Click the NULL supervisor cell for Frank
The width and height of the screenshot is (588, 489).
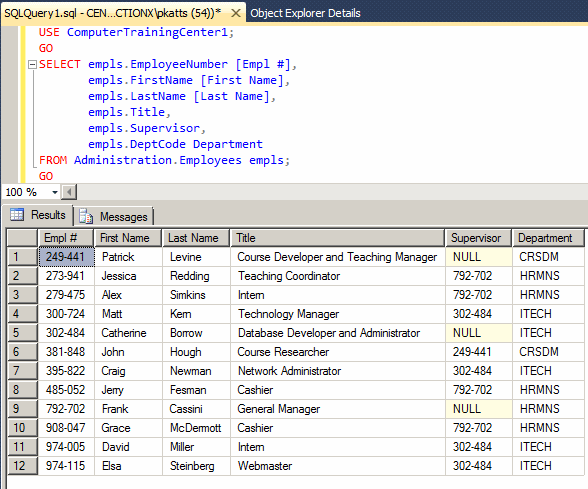pos(478,409)
